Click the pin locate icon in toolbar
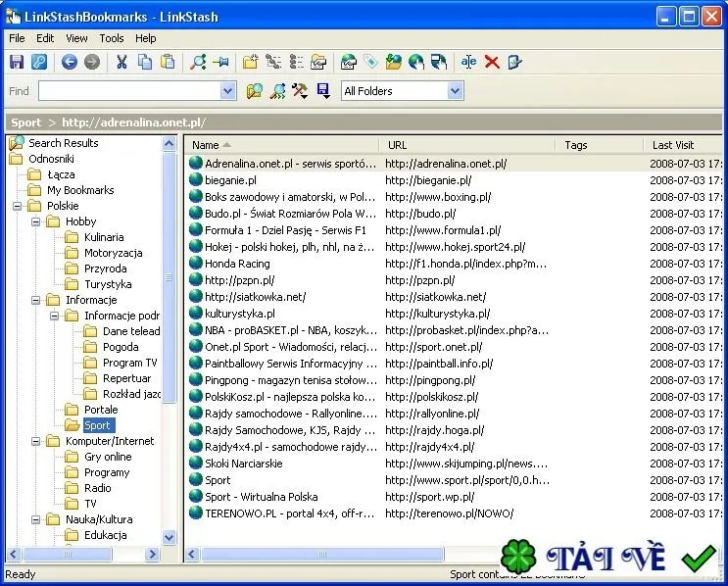 (221, 62)
